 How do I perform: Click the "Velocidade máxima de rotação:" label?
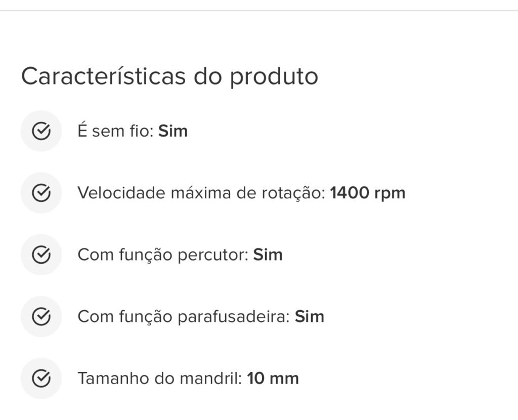click(x=202, y=193)
